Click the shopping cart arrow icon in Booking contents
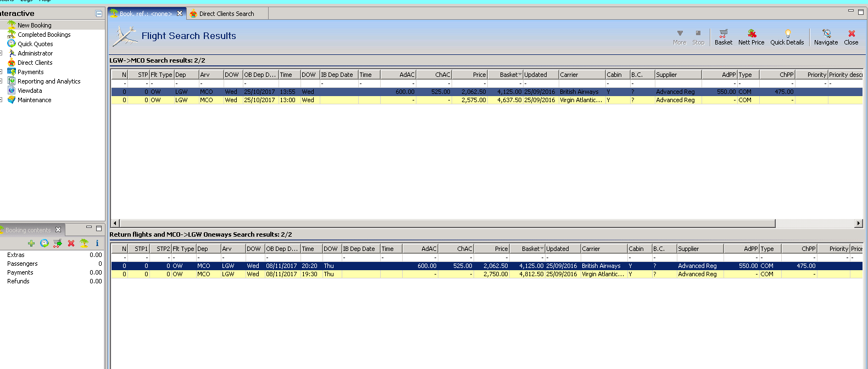Image resolution: width=868 pixels, height=369 pixels. 58,243
